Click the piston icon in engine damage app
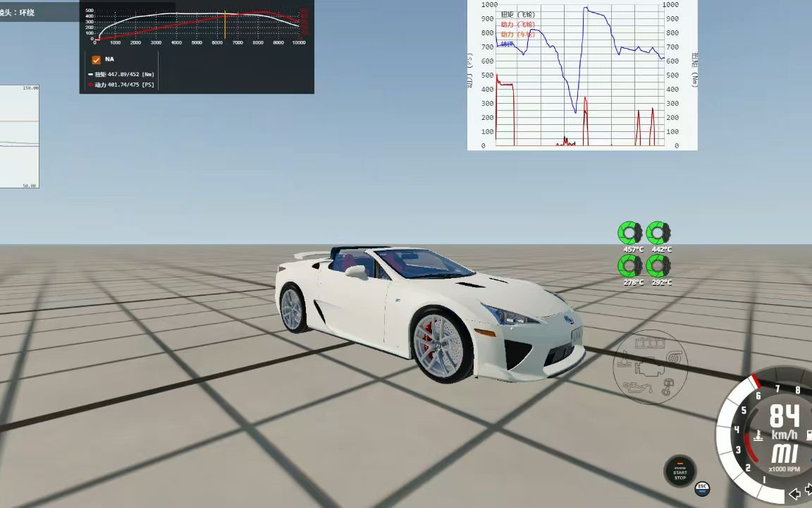This screenshot has width=812, height=508. coord(668,387)
